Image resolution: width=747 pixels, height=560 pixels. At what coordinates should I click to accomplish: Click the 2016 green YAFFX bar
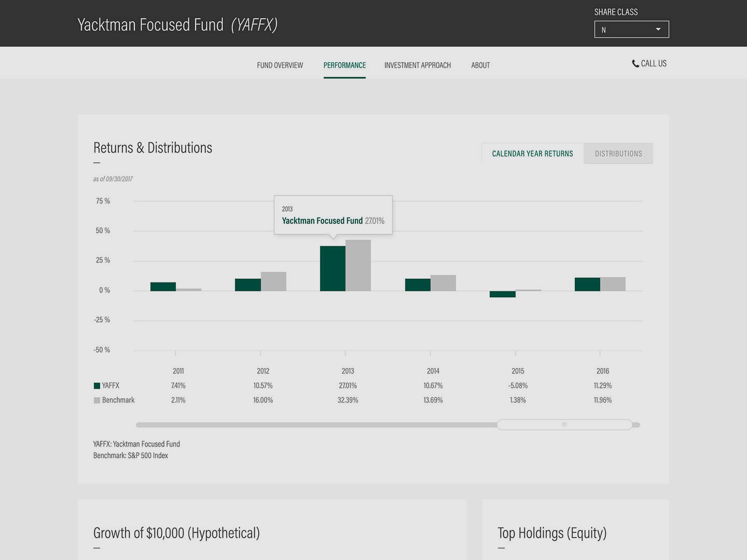coord(587,284)
